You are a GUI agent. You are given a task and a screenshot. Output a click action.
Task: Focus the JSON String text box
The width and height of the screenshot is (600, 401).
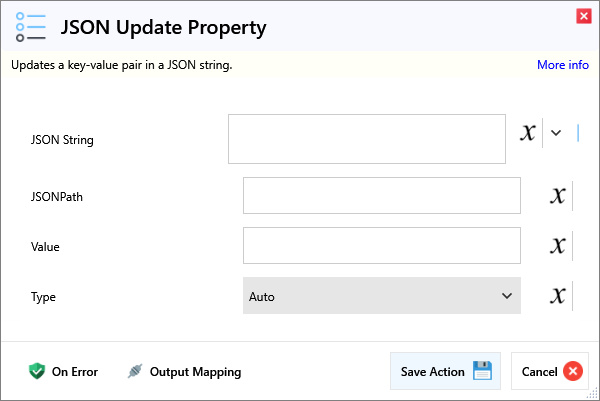point(366,139)
